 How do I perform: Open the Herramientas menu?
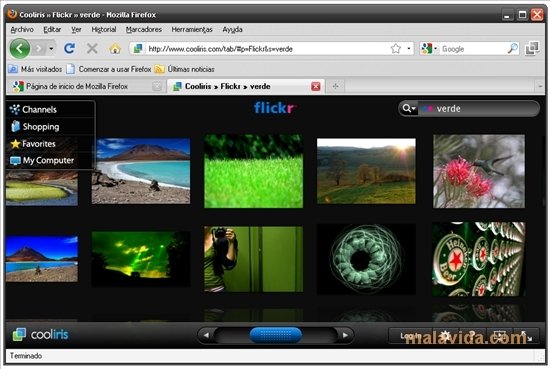click(x=192, y=29)
